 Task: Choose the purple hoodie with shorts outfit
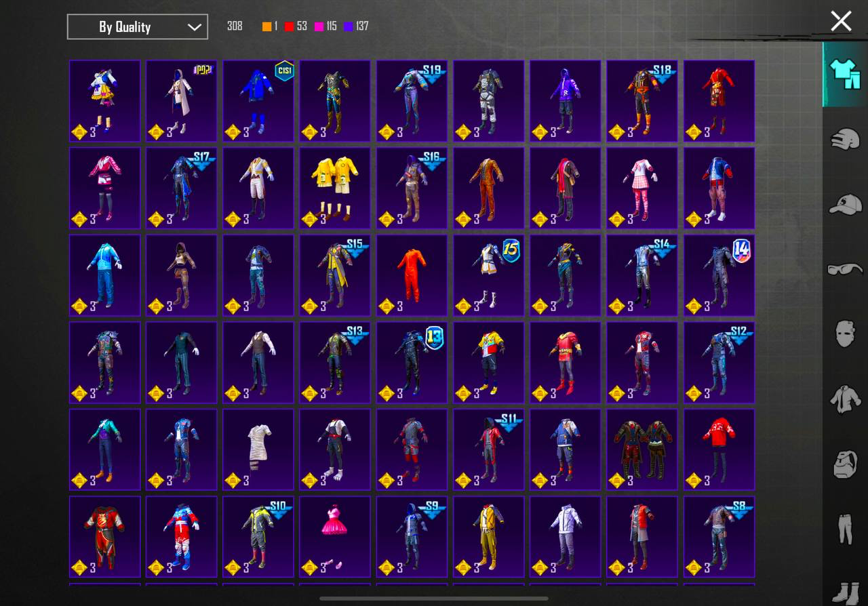[565, 101]
